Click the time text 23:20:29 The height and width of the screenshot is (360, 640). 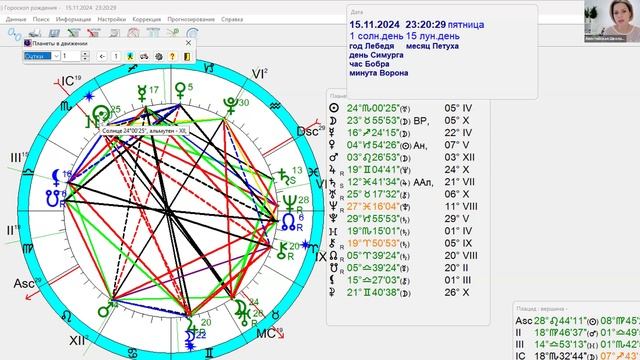[425, 24]
